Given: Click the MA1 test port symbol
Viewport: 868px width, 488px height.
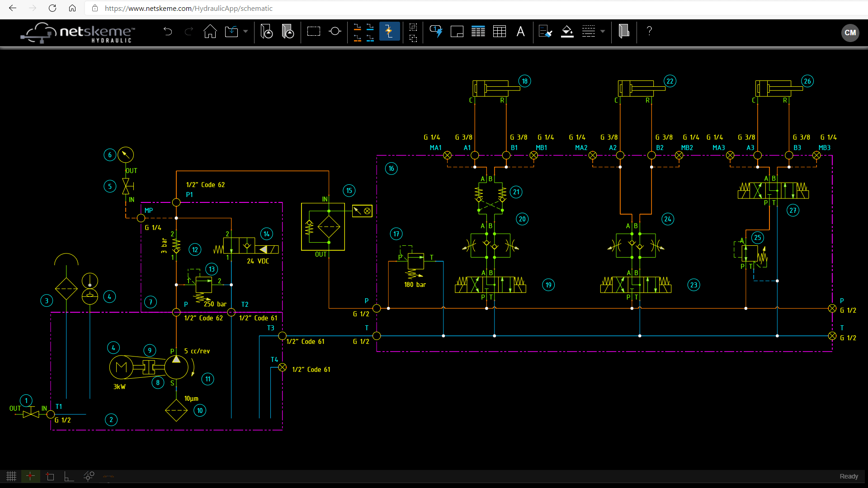Looking at the screenshot, I should click(447, 155).
